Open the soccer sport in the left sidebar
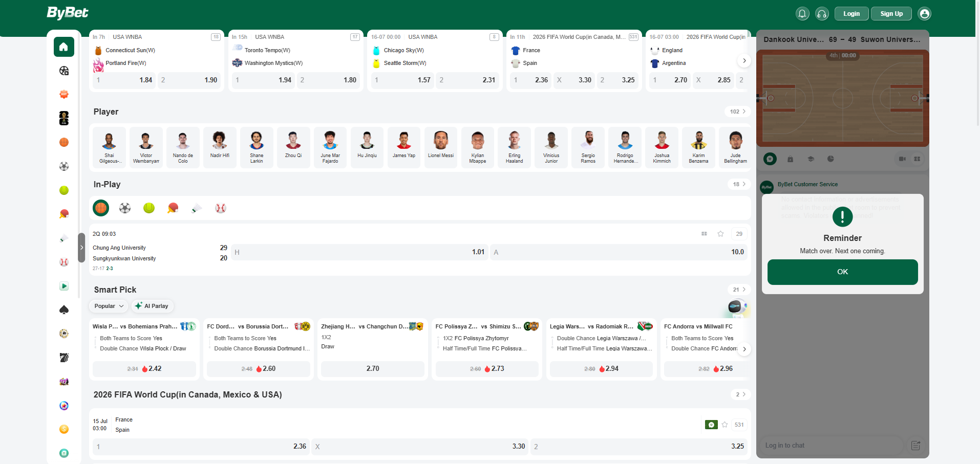The width and height of the screenshot is (980, 464). [x=64, y=166]
